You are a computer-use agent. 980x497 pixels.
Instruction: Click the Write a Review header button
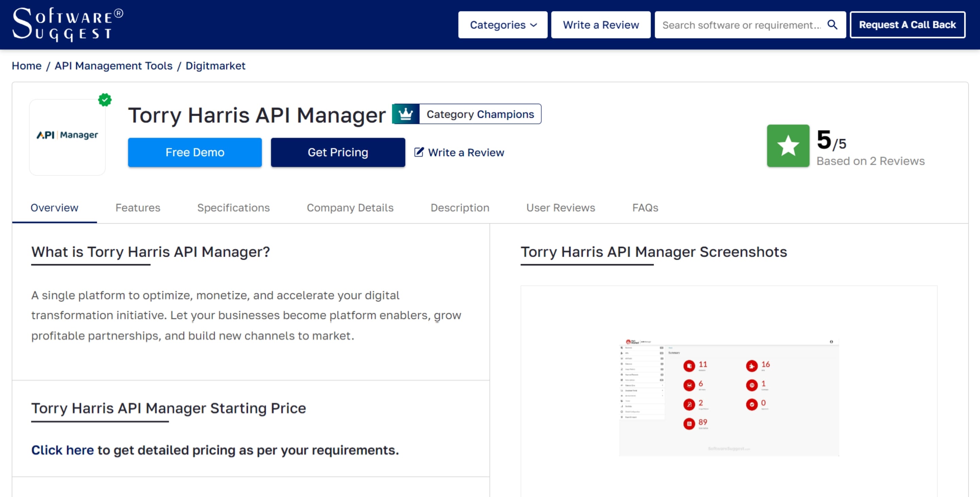(x=601, y=25)
